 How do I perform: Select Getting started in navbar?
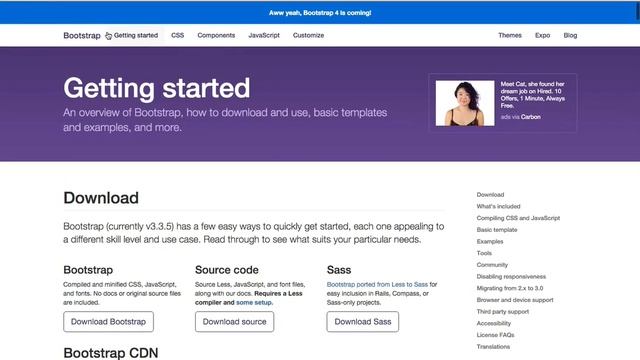[x=136, y=36]
